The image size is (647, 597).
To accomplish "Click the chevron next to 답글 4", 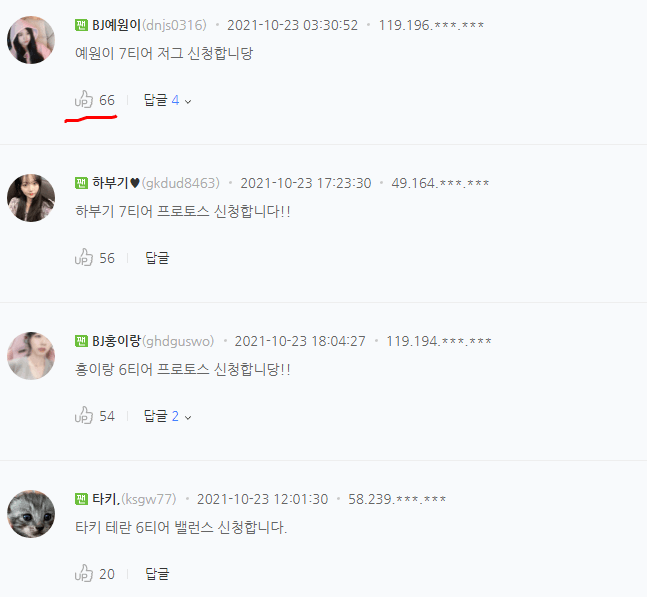I will 188,101.
